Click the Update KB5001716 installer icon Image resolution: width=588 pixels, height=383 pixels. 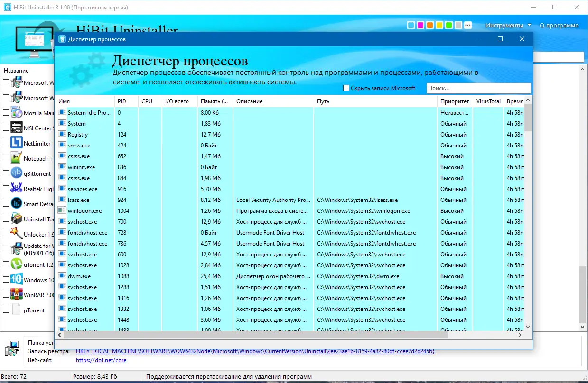[17, 249]
